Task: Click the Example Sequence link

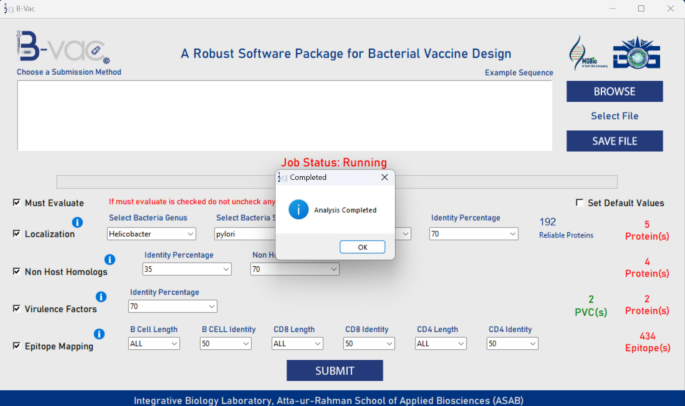Action: pos(519,73)
